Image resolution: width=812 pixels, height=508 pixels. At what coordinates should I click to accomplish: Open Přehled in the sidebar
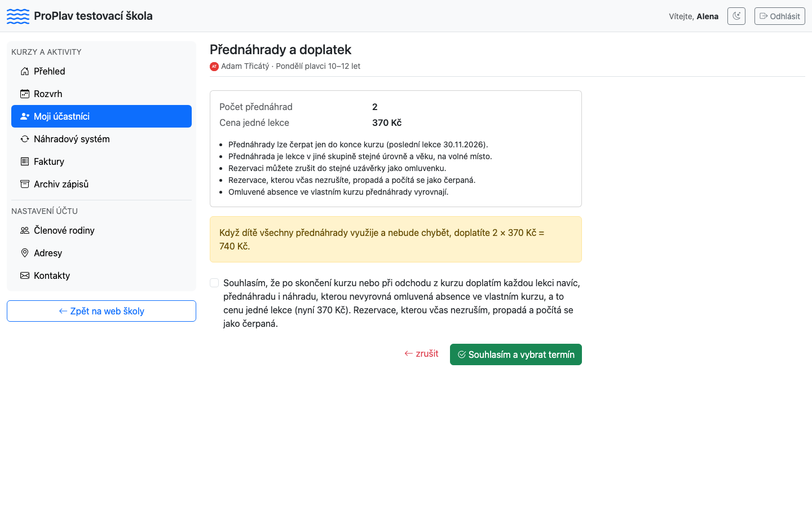click(101, 71)
